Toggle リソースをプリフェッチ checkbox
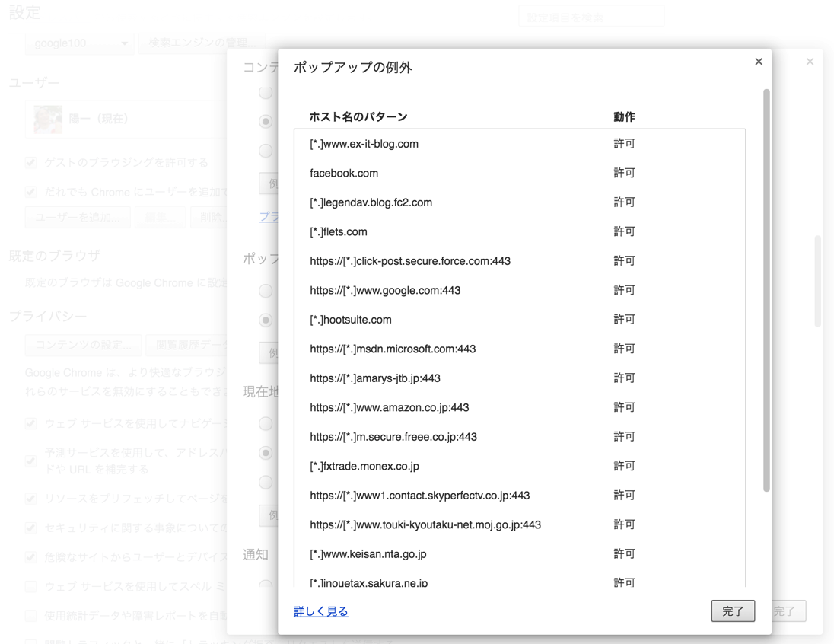The width and height of the screenshot is (834, 644). click(x=31, y=499)
